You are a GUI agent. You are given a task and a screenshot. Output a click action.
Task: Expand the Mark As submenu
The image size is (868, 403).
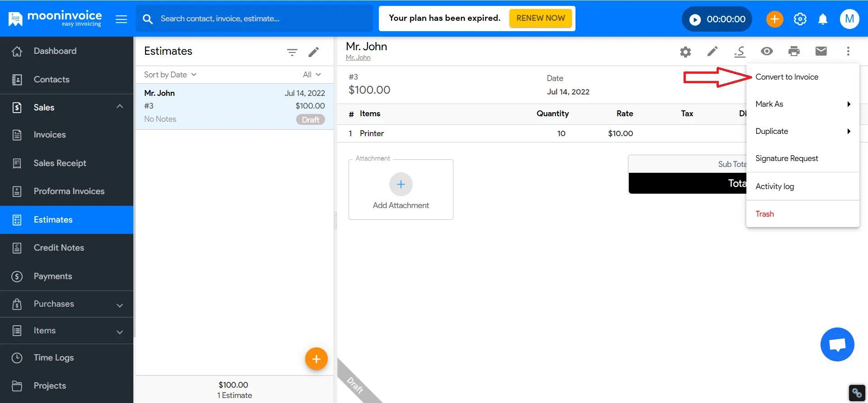pos(802,104)
